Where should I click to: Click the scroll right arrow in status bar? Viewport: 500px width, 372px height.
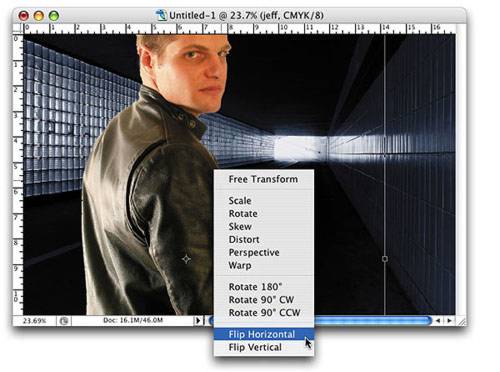[x=449, y=321]
